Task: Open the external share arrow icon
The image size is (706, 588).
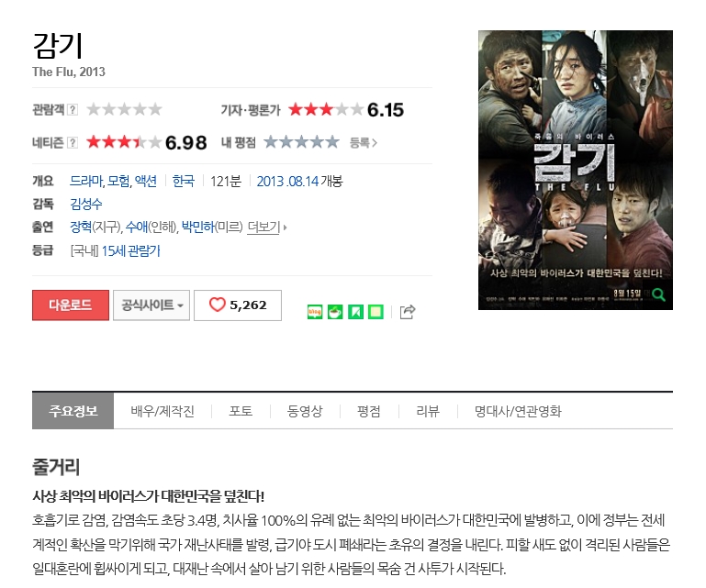Action: point(408,311)
